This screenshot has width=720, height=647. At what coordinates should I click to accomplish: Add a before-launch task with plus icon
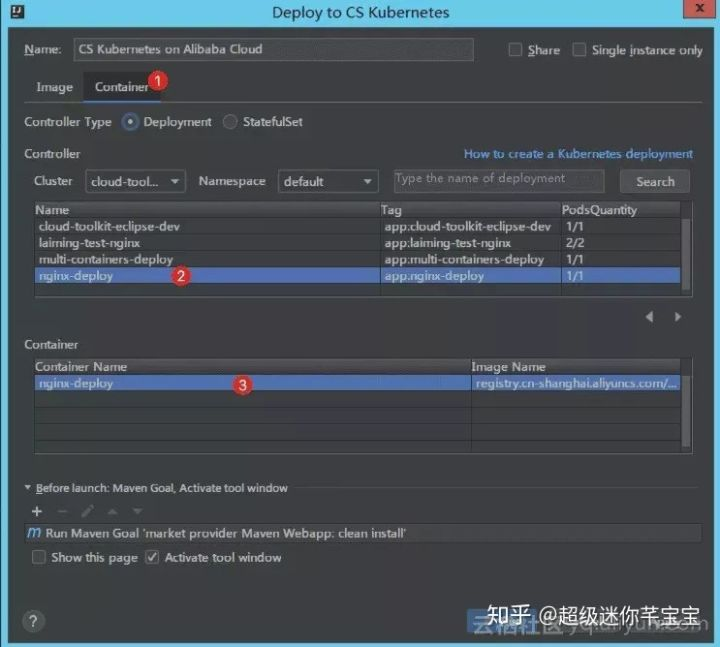tap(37, 511)
